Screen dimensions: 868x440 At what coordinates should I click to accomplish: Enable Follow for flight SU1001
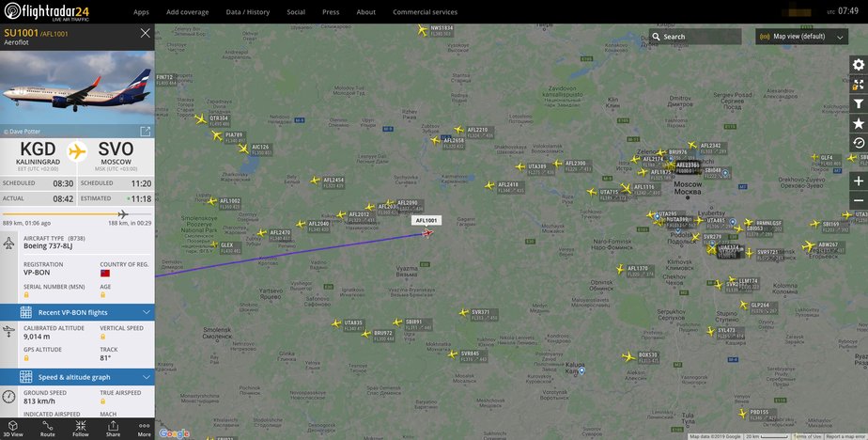(80, 429)
